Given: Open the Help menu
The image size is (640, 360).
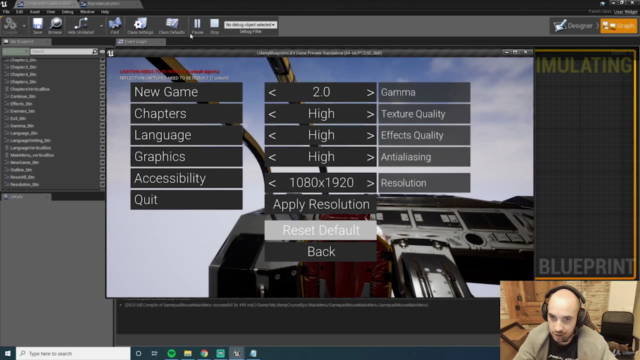Looking at the screenshot, I should (x=105, y=12).
